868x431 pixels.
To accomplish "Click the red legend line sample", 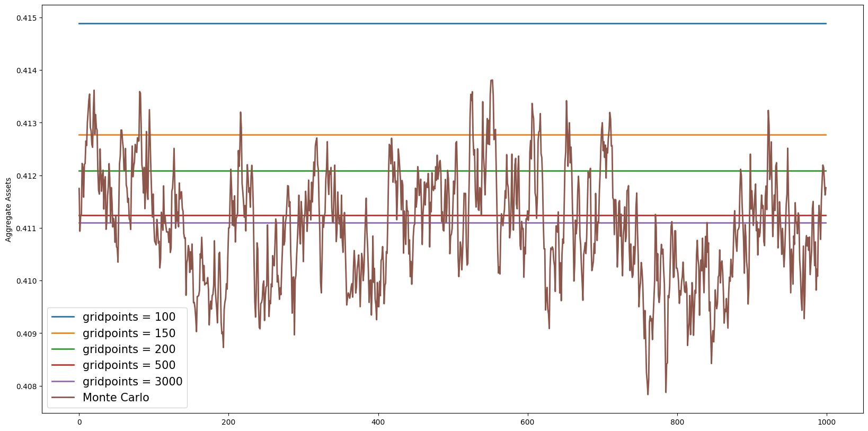I will (x=63, y=365).
